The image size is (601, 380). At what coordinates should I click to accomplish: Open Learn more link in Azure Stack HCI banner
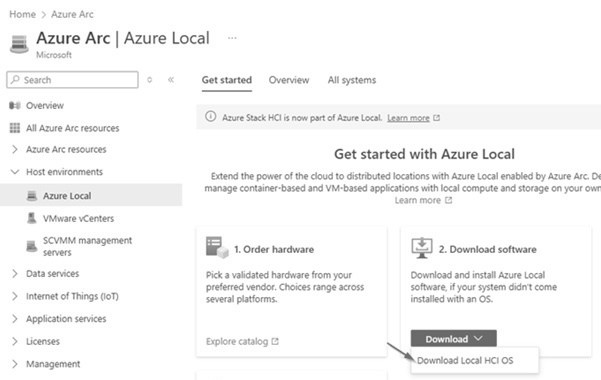click(408, 118)
